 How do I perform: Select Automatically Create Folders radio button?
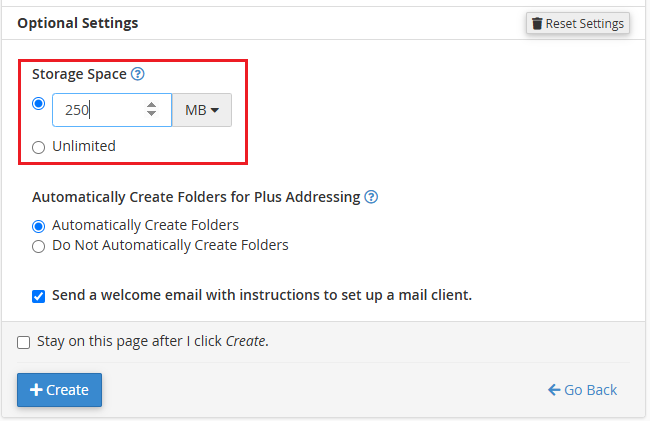[x=39, y=226]
